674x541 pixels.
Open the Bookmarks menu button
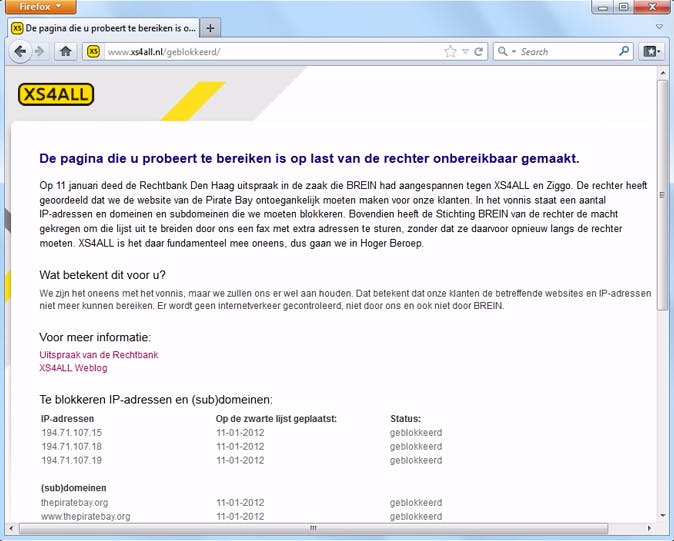click(x=652, y=52)
